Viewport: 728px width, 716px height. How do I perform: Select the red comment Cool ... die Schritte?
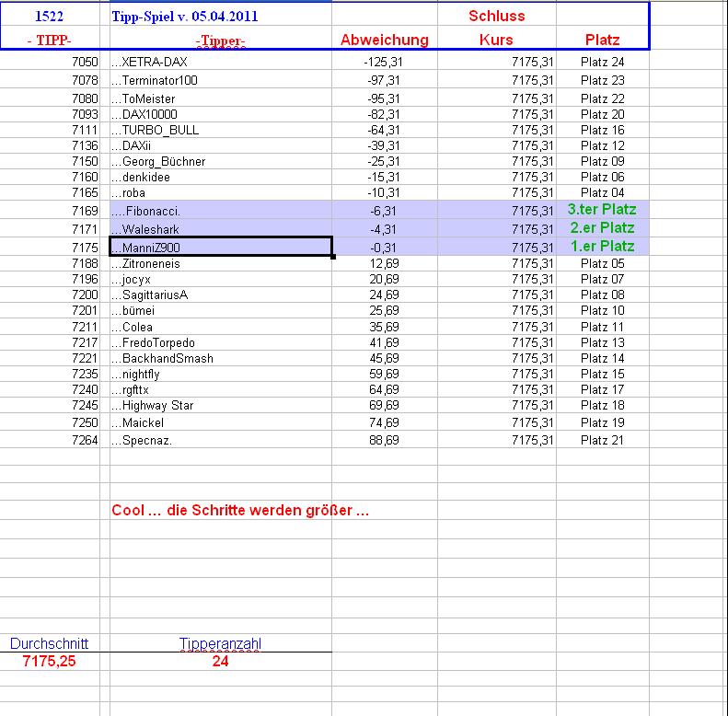click(x=240, y=510)
